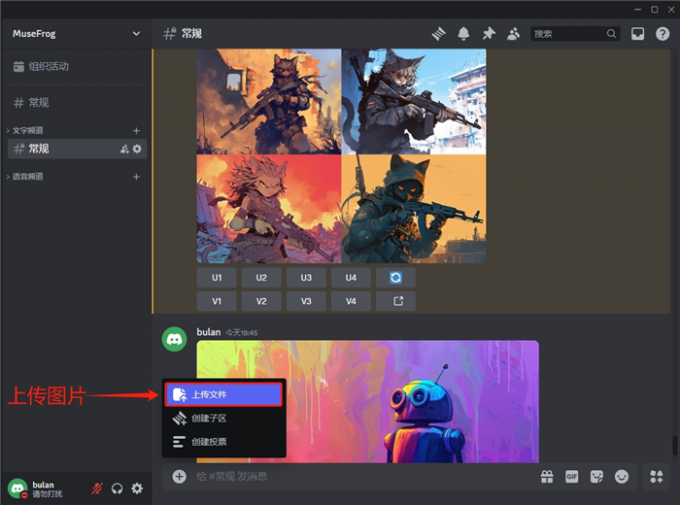Click U2 upscale button
This screenshot has width=680, height=505.
click(261, 278)
